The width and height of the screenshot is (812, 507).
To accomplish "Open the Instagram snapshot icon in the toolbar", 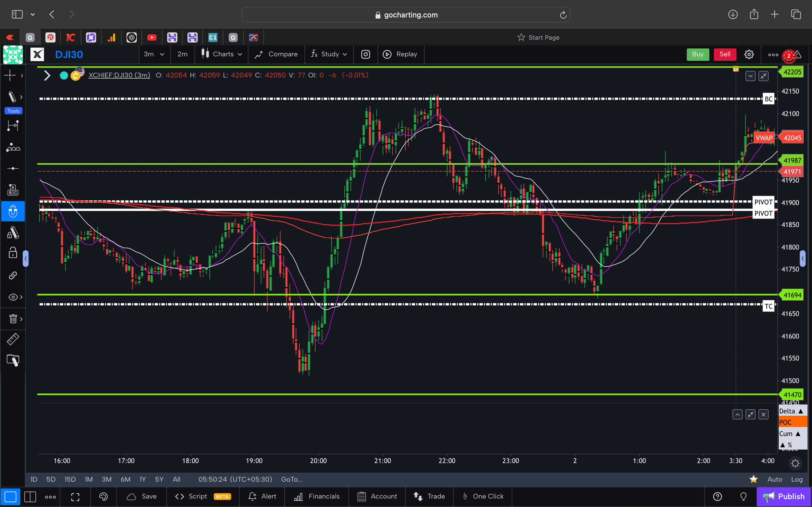I will click(365, 54).
